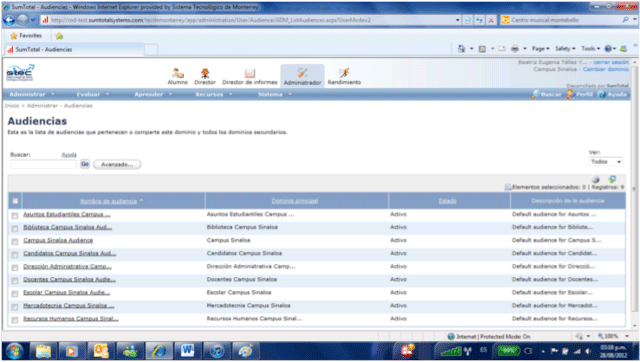Click into the Buscar search field
Image resolution: width=640 pixels, height=362 pixels.
pos(43,164)
